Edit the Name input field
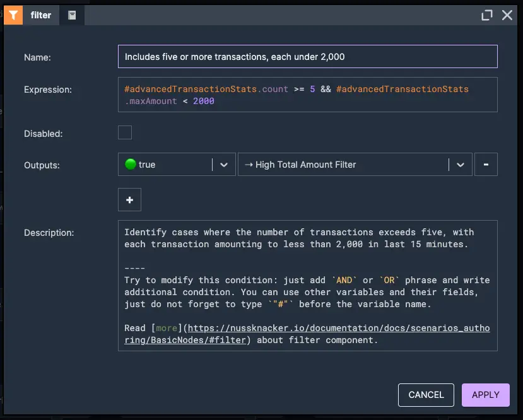 click(x=307, y=57)
